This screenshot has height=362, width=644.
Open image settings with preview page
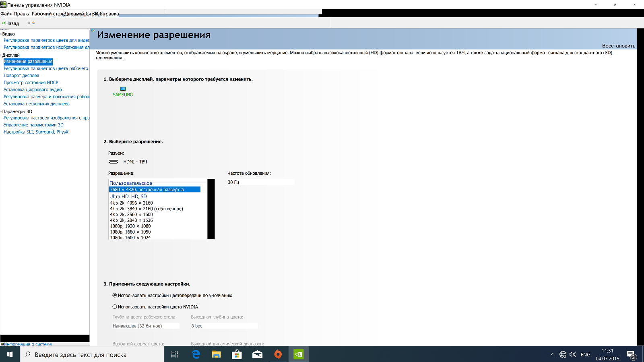click(47, 118)
